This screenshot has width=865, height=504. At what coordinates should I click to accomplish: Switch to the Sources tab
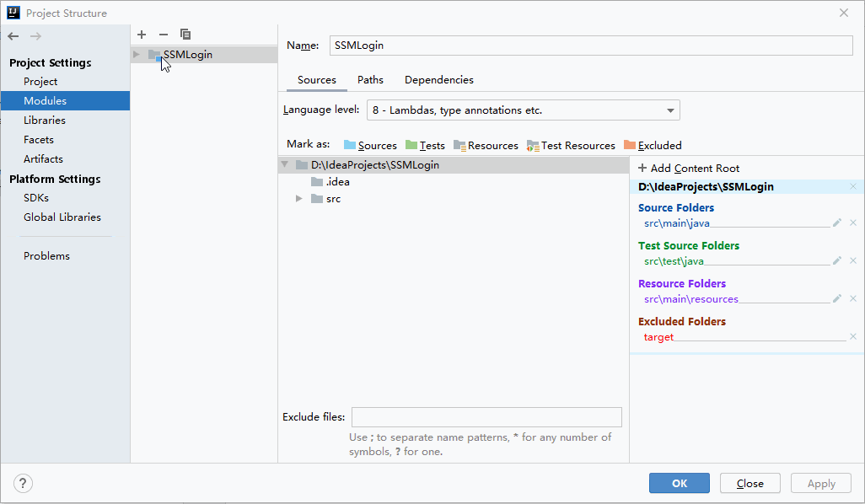pos(317,80)
